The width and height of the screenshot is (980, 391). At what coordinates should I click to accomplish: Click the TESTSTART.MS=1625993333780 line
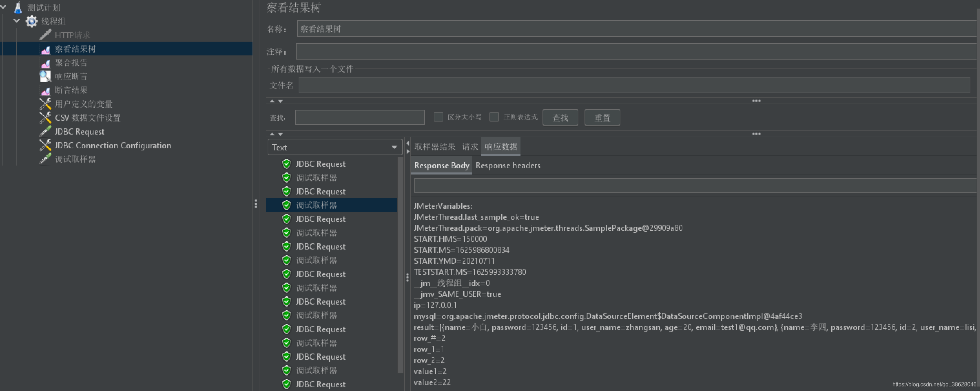coord(470,272)
